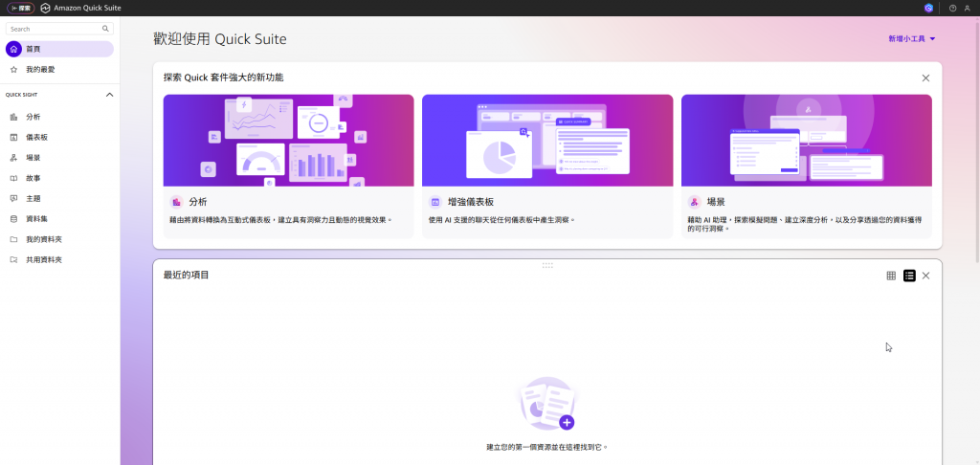Image resolution: width=980 pixels, height=465 pixels.
Task: Click the 歡迎使用 Quick Suite heading
Action: [220, 39]
